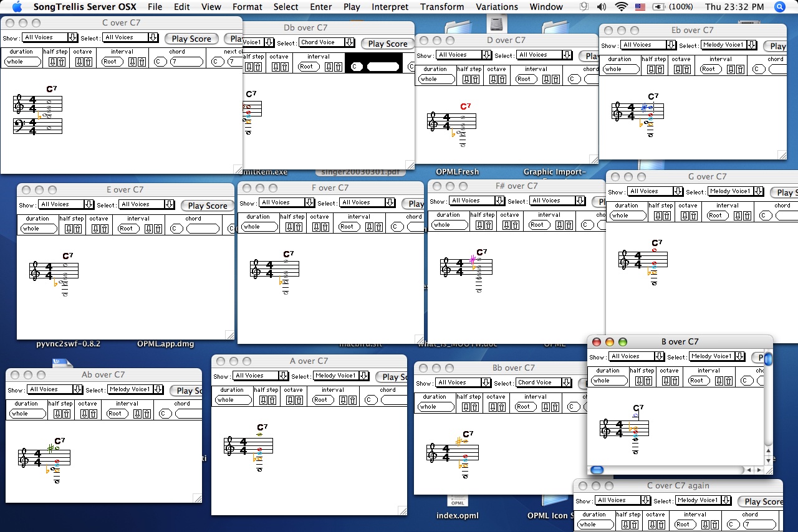Screen dimensions: 798x532
Task: Lower octave in F over C7 window
Action: point(317,227)
